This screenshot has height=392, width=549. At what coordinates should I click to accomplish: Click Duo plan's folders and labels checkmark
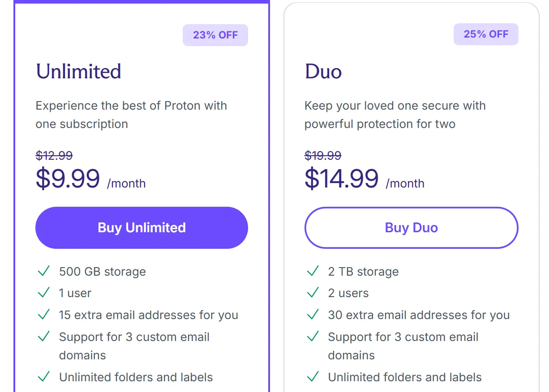313,377
